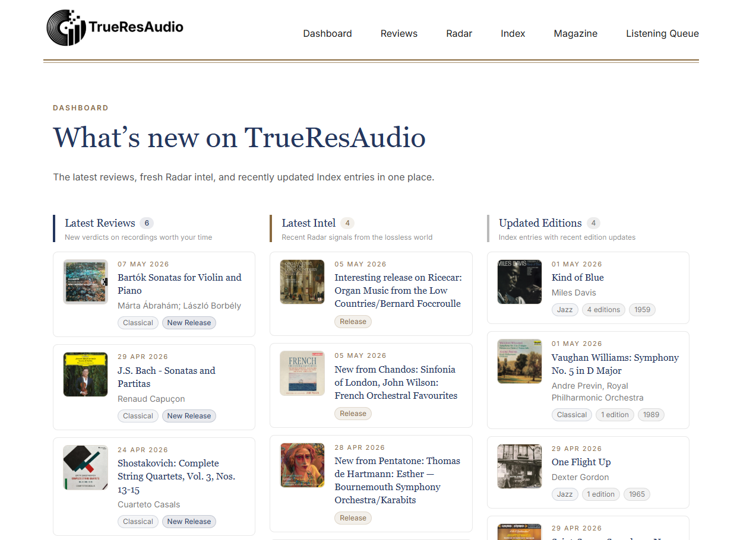Click artist name Dexter Gordon
This screenshot has height=540, width=756.
(580, 477)
